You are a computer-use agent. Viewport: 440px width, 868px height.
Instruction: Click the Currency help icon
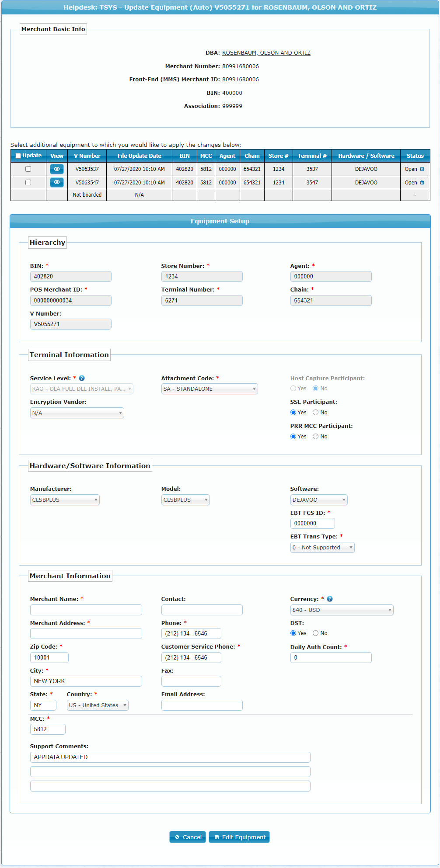tap(330, 599)
